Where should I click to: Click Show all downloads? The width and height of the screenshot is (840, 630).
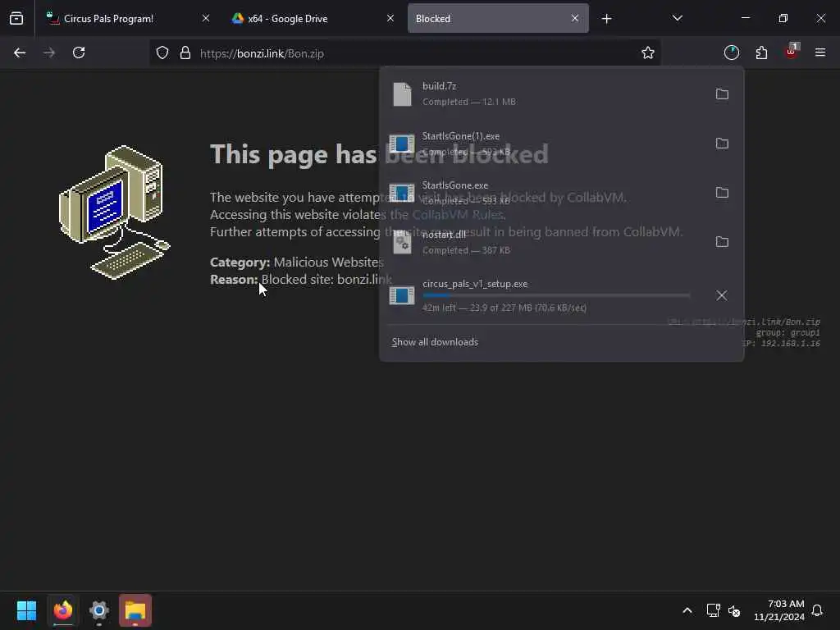tap(435, 342)
